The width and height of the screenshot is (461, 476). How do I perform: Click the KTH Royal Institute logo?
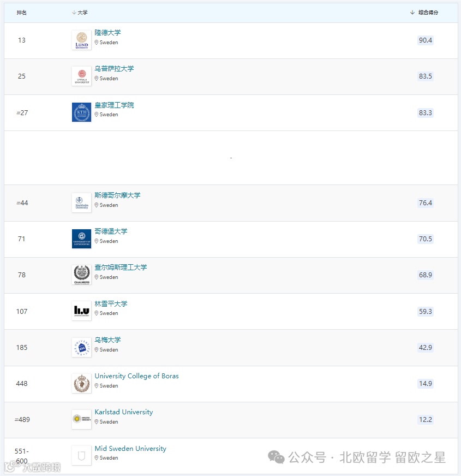click(82, 112)
